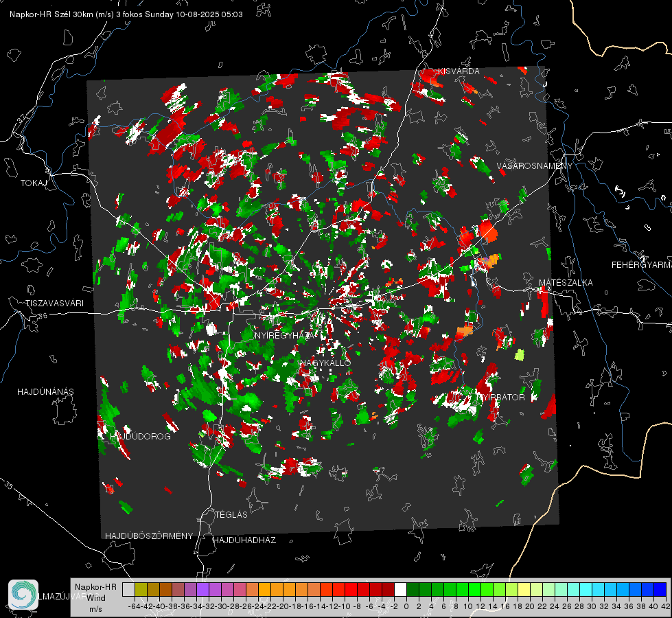672x618 pixels.
Task: Click the legend value 0 label
Action: (x=406, y=606)
